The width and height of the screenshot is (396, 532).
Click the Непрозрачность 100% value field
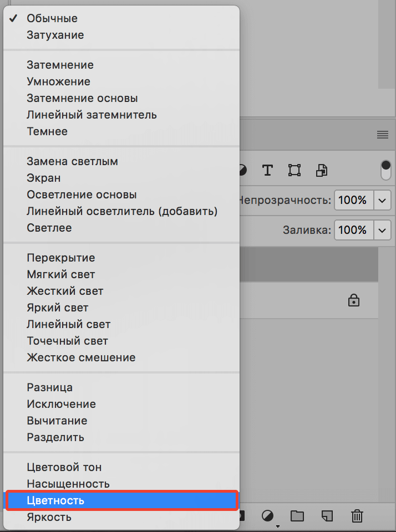tap(352, 199)
